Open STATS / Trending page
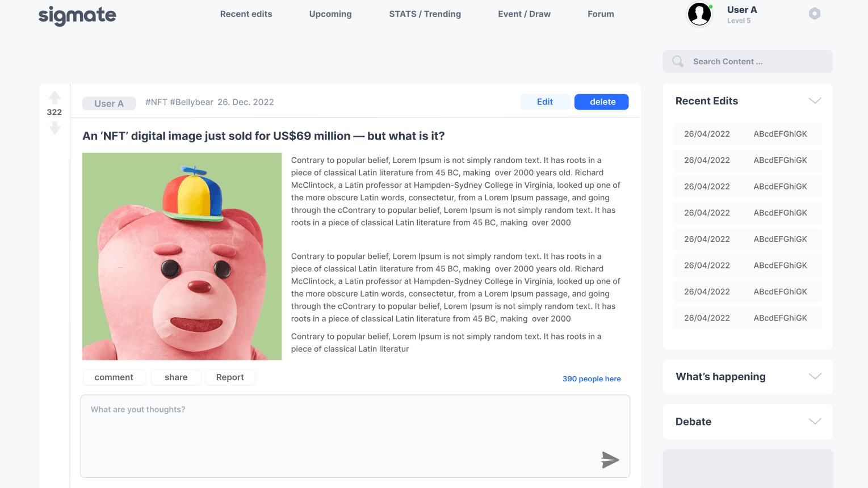The height and width of the screenshot is (488, 868). 425,14
